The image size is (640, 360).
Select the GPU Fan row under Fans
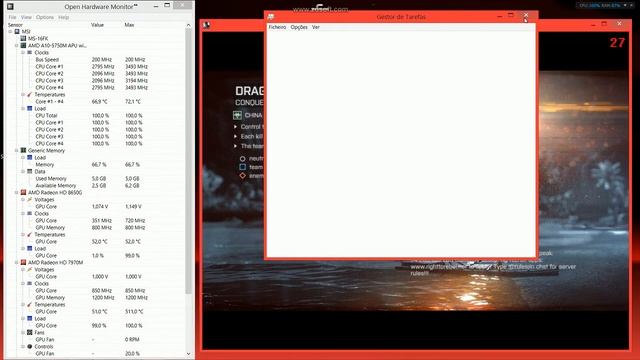click(96, 339)
